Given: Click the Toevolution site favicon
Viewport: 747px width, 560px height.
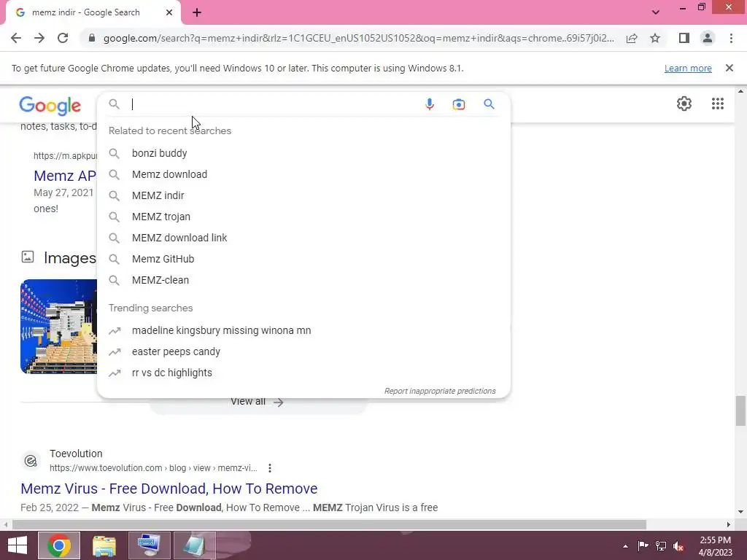Looking at the screenshot, I should click(31, 461).
